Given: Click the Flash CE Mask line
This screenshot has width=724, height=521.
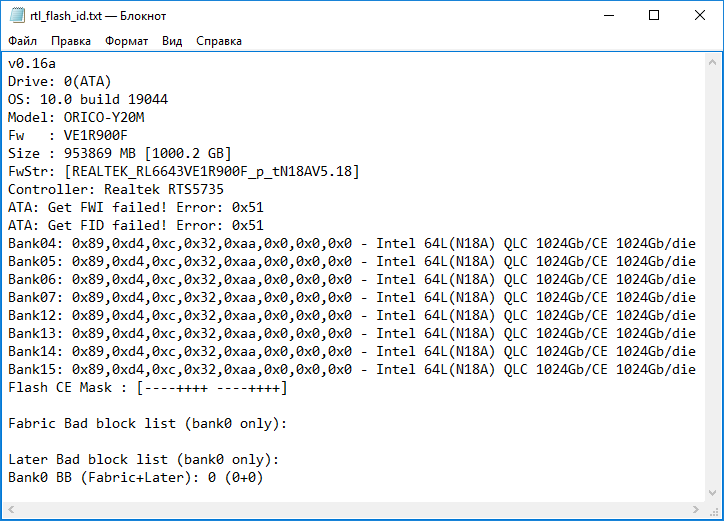Looking at the screenshot, I should tap(148, 388).
